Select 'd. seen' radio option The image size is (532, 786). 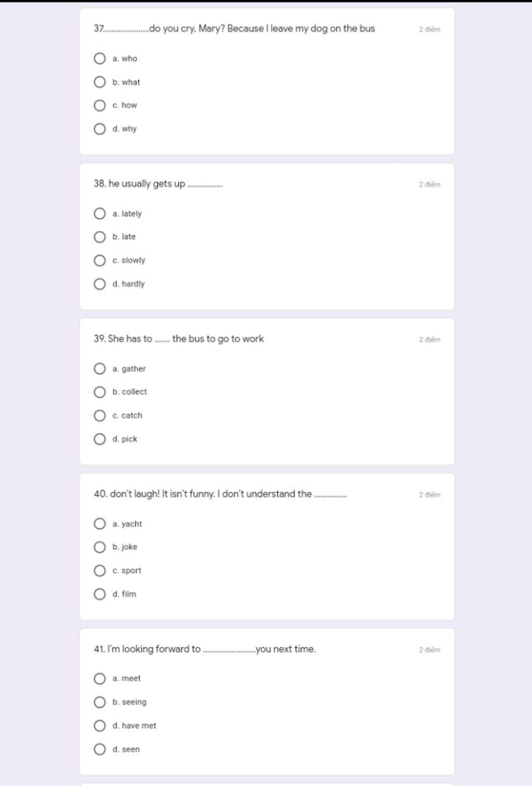(x=100, y=749)
